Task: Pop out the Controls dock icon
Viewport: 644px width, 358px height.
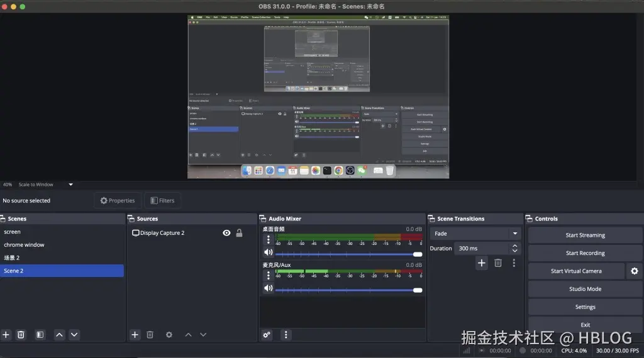Action: tap(529, 219)
